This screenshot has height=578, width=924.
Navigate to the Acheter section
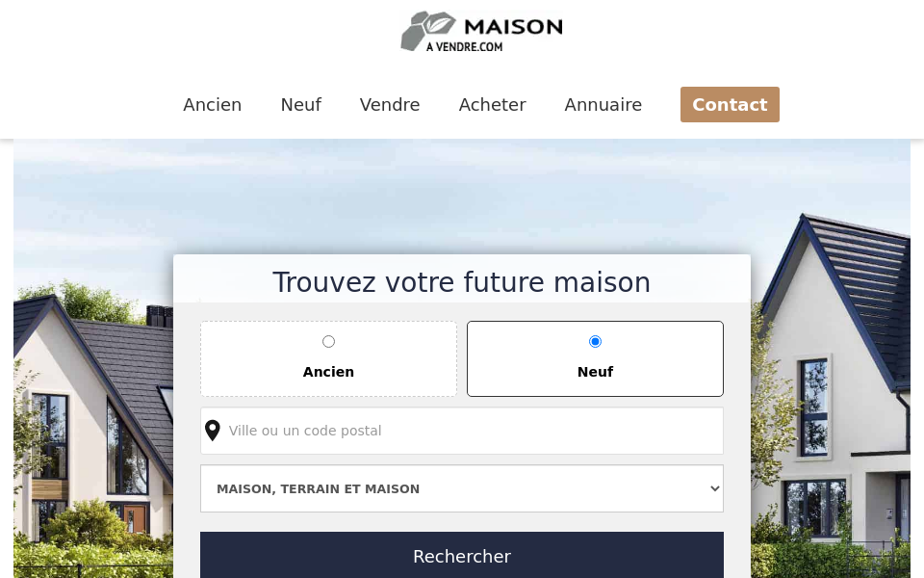click(492, 104)
